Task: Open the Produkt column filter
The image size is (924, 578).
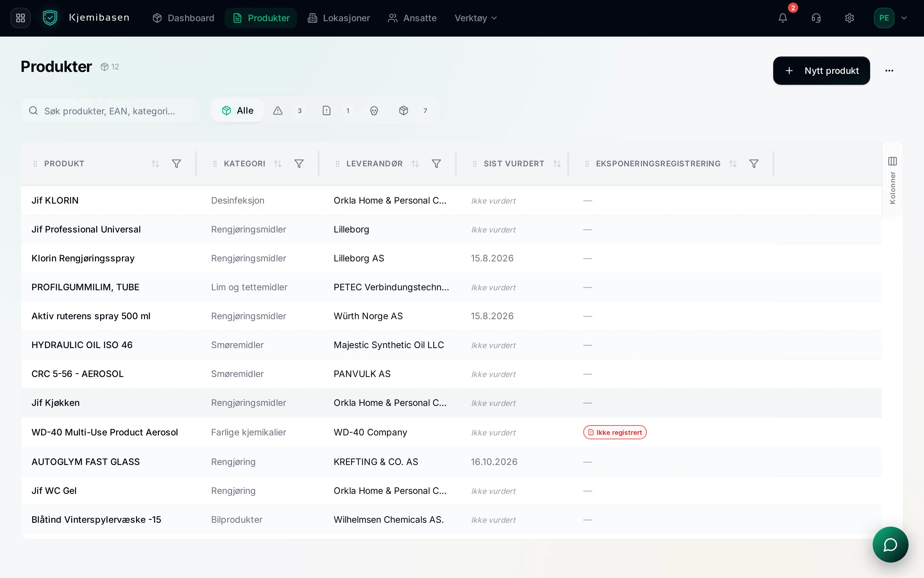Action: (176, 164)
